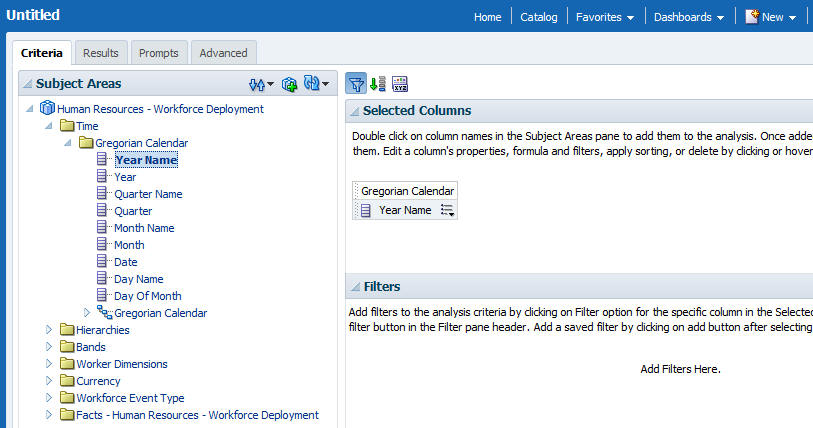This screenshot has width=813, height=428.
Task: Collapse the Selected Columns pane
Action: 355,111
